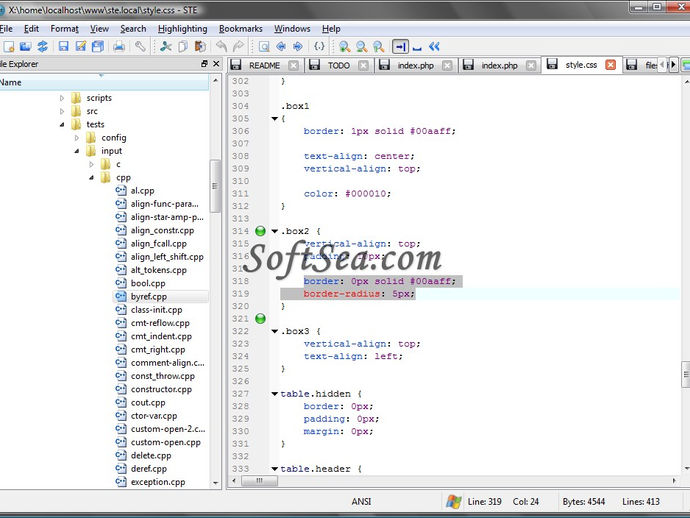
Task: Expand the c folder
Action: click(x=92, y=164)
